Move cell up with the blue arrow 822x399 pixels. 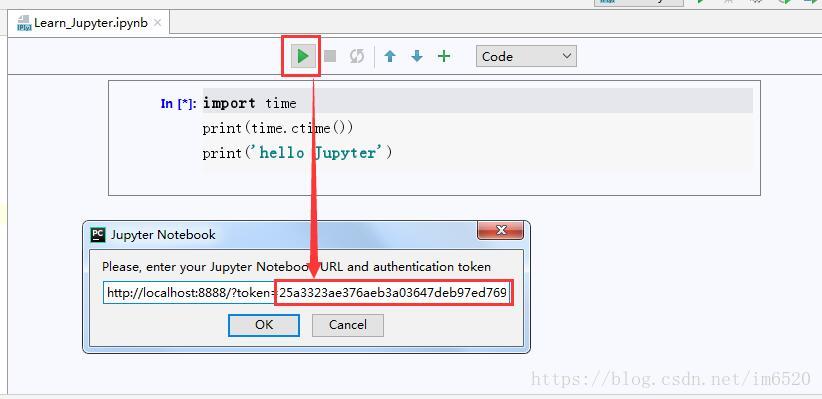[x=390, y=56]
